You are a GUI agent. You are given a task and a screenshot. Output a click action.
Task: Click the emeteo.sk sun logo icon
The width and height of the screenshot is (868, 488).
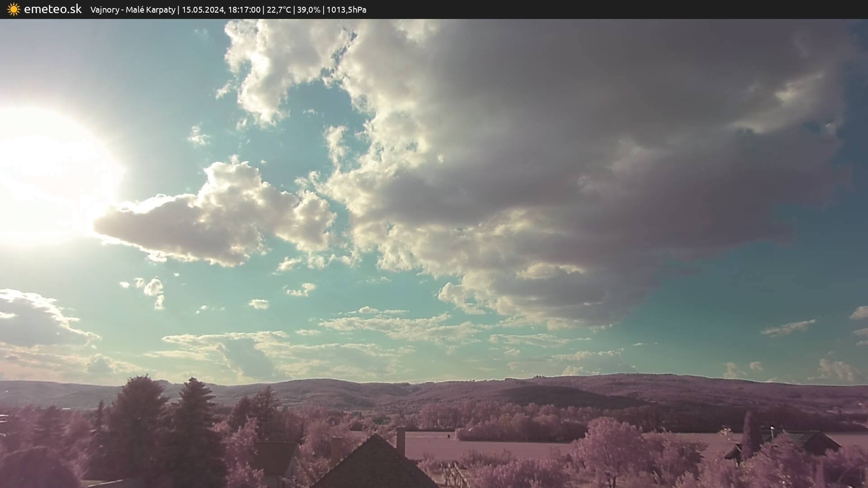coord(14,9)
